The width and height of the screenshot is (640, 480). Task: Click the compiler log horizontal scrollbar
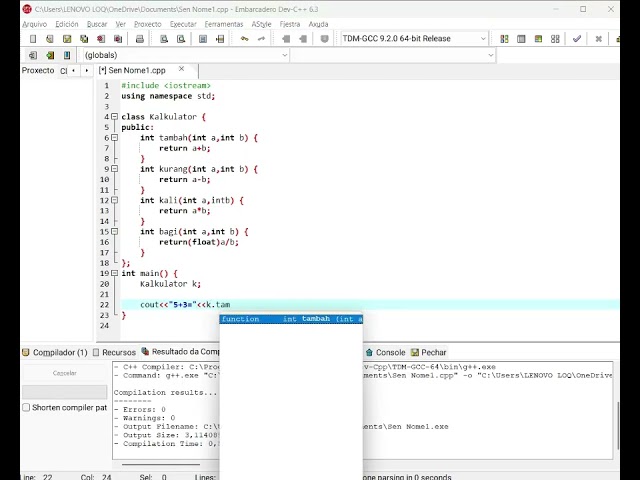pos(161,464)
